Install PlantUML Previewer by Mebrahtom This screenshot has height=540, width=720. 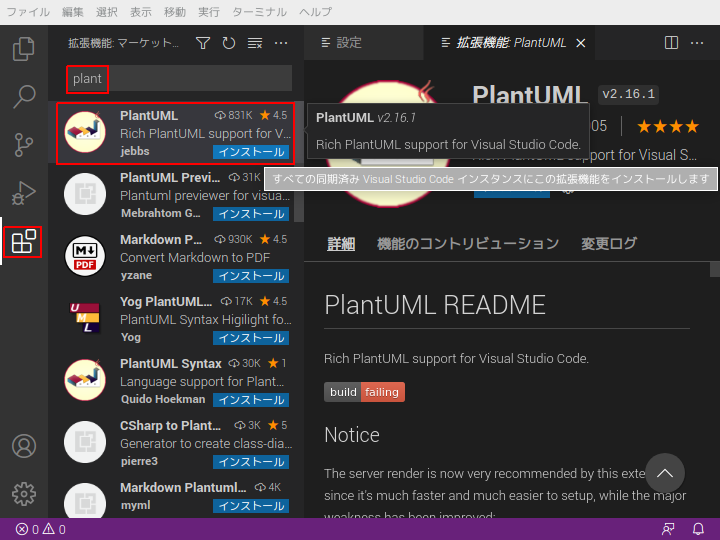point(251,214)
